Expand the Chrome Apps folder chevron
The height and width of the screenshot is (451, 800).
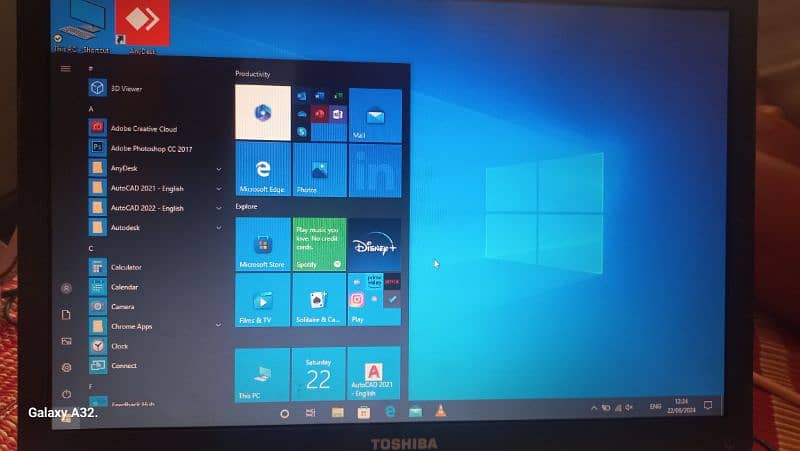tap(218, 325)
